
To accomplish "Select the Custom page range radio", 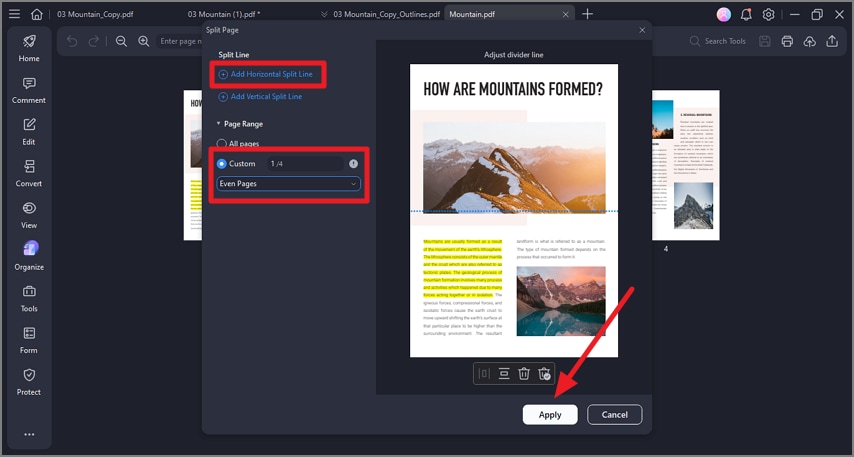I will [x=222, y=163].
